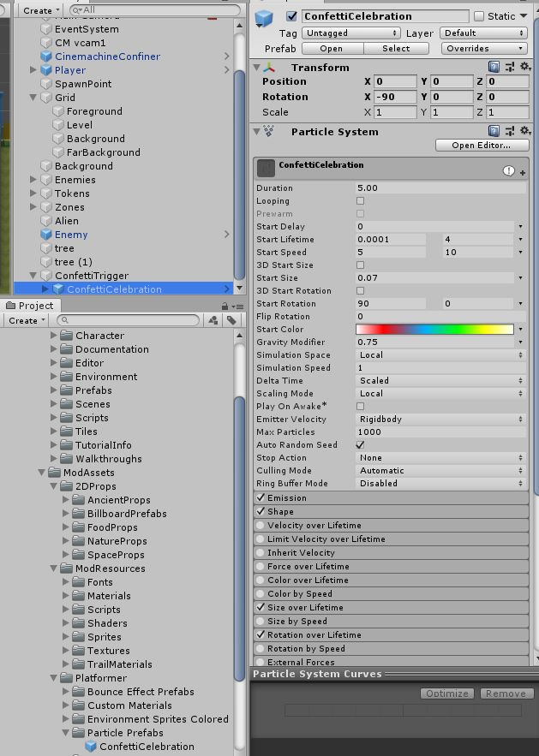Expand the Enemies object in Hierarchy
Image resolution: width=539 pixels, height=756 pixels.
[x=33, y=180]
